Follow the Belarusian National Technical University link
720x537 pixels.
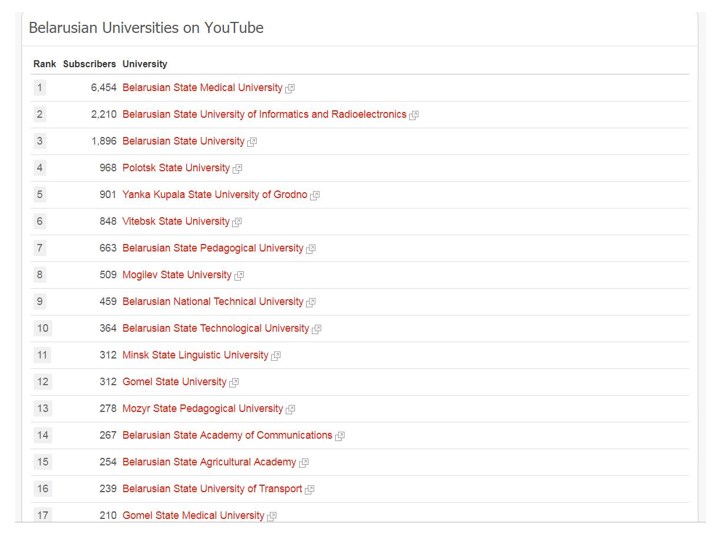coord(213,301)
